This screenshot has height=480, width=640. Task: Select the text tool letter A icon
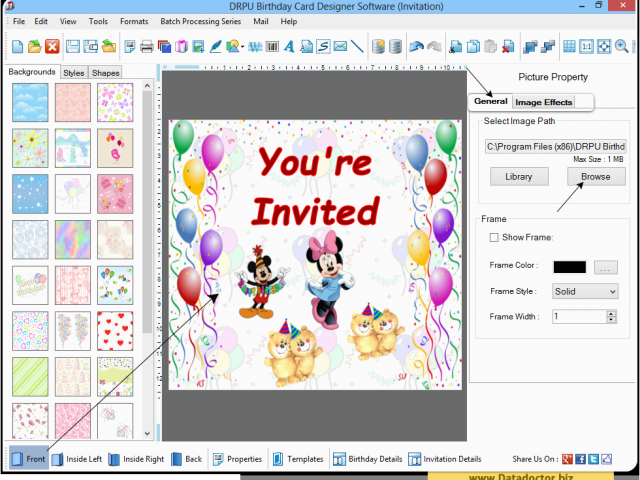pos(289,47)
